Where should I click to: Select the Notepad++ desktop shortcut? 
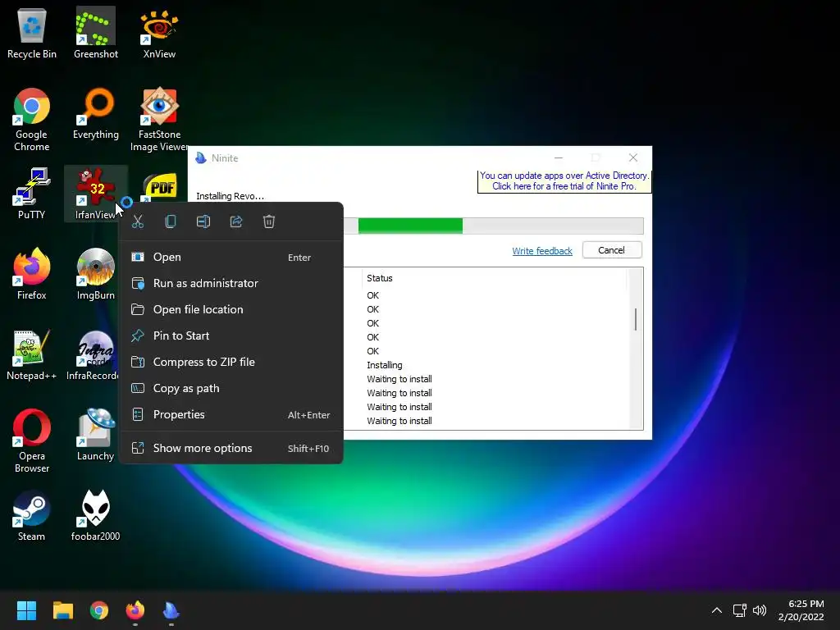32,354
